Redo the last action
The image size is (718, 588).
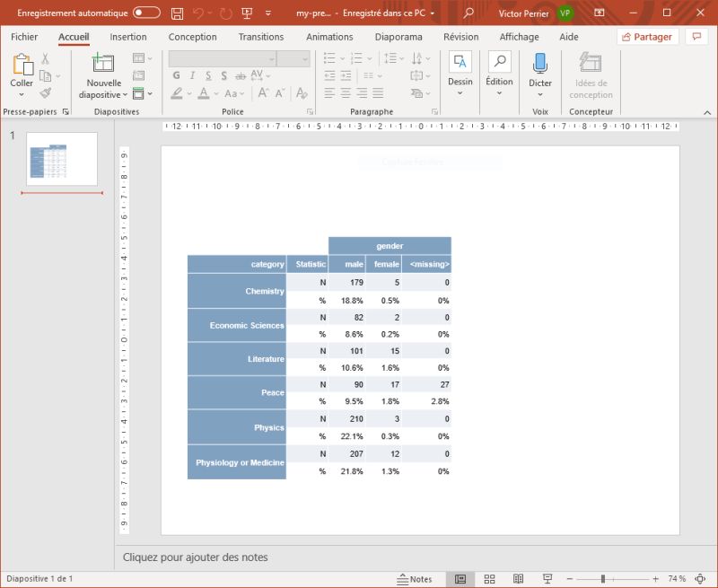226,13
